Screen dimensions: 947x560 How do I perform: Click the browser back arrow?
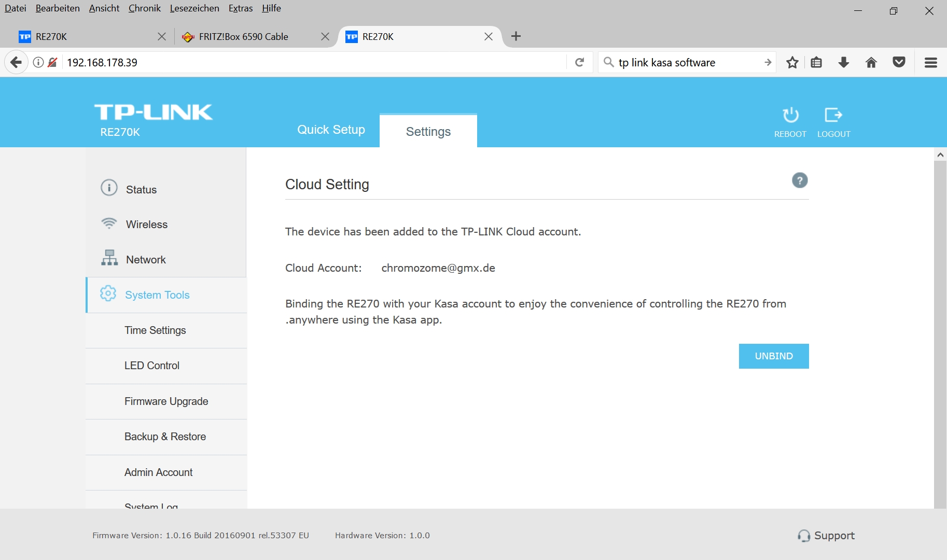point(16,63)
